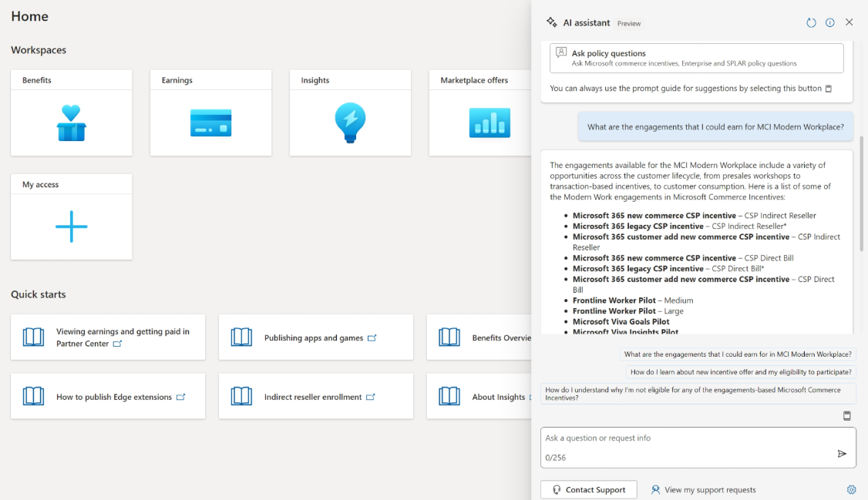Screen dimensions: 868x500
Task: Click book icon for How to publish Edge extensions
Action: click(33, 396)
